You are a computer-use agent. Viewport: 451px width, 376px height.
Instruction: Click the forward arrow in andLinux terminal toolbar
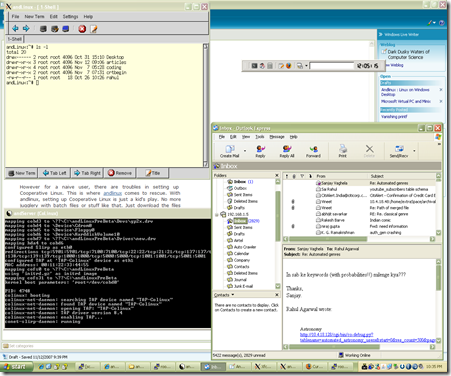[x=26, y=29]
